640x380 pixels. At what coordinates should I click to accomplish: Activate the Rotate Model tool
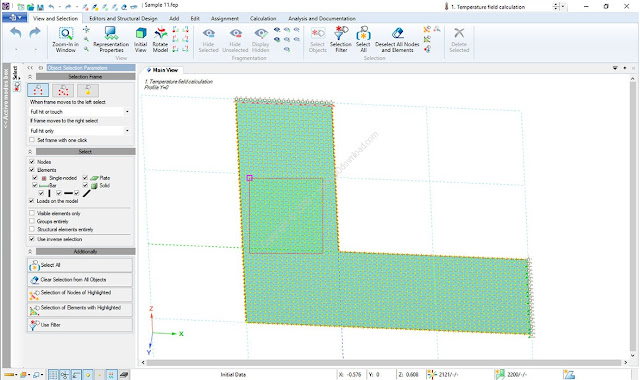(160, 39)
